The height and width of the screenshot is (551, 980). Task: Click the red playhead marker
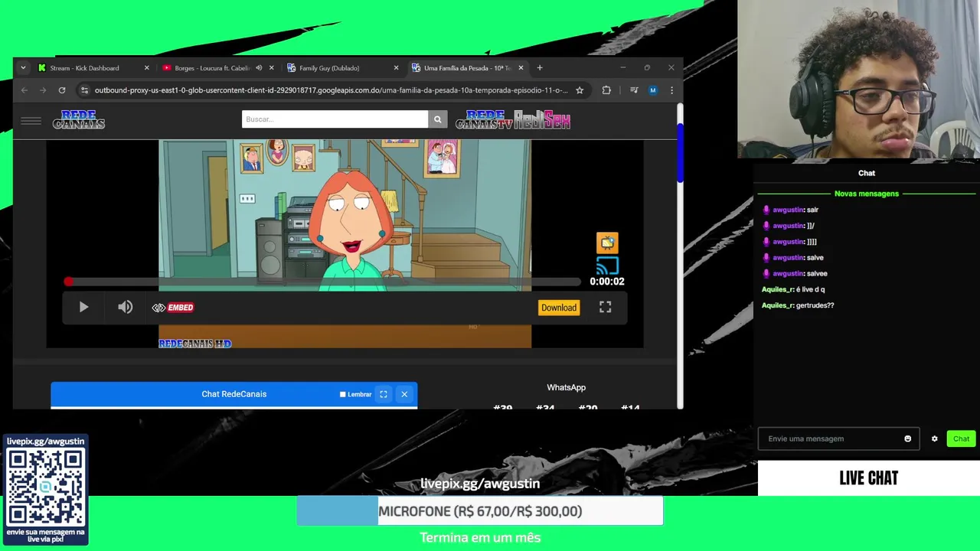(69, 282)
